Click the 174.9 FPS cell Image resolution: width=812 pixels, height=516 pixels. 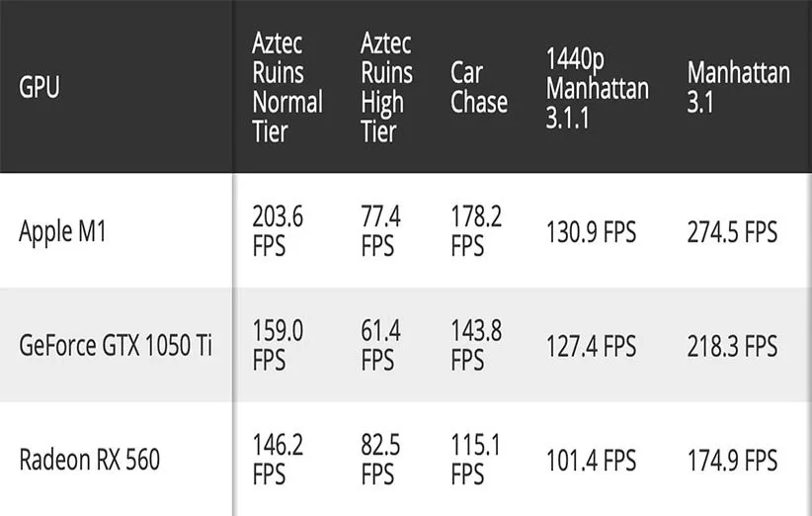click(732, 461)
